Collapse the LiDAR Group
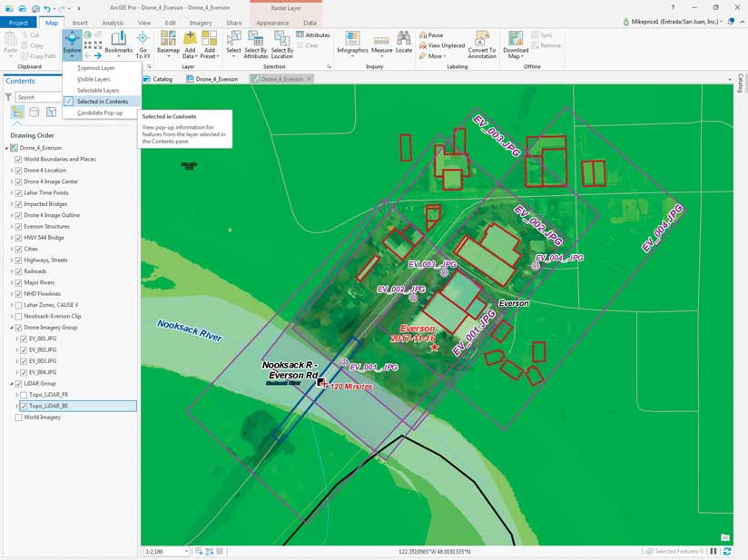This screenshot has height=560, width=748. click(12, 384)
